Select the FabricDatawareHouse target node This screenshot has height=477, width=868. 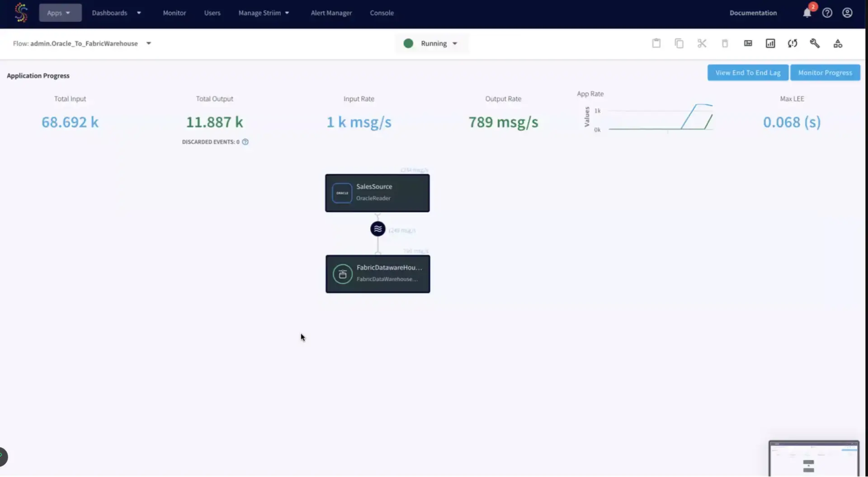coord(378,274)
